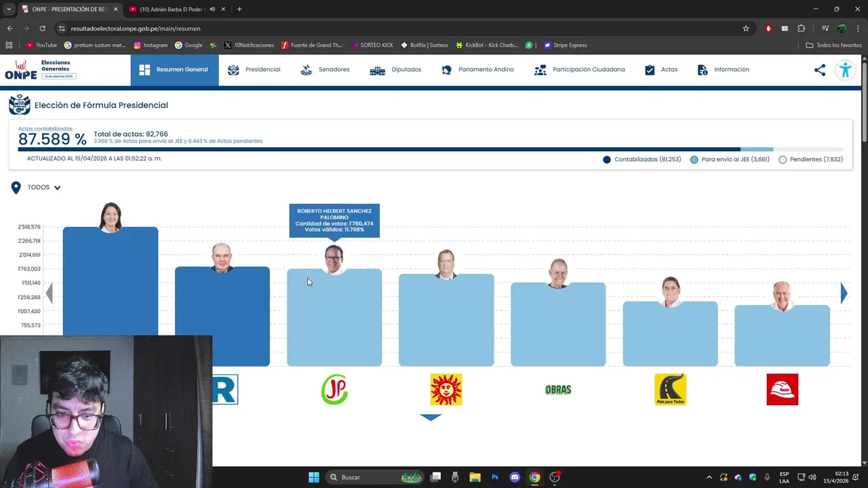Show previous candidates with left arrow
This screenshot has height=488, width=868.
49,293
